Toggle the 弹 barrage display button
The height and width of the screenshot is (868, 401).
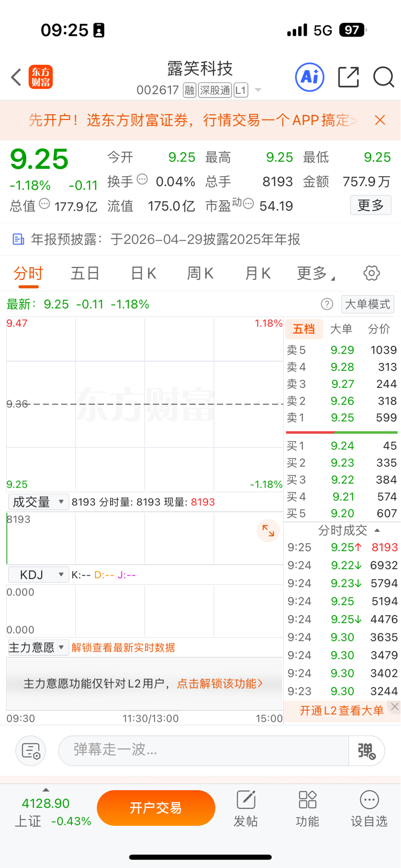[x=367, y=751]
